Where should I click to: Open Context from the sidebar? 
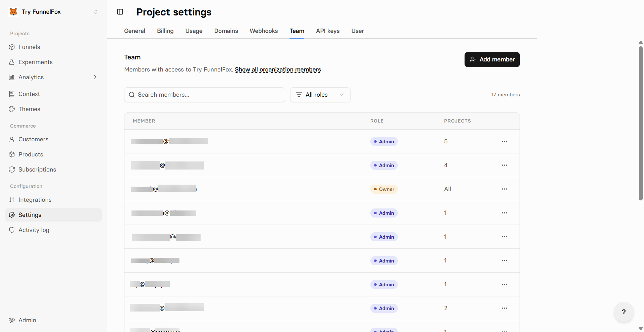click(54, 94)
